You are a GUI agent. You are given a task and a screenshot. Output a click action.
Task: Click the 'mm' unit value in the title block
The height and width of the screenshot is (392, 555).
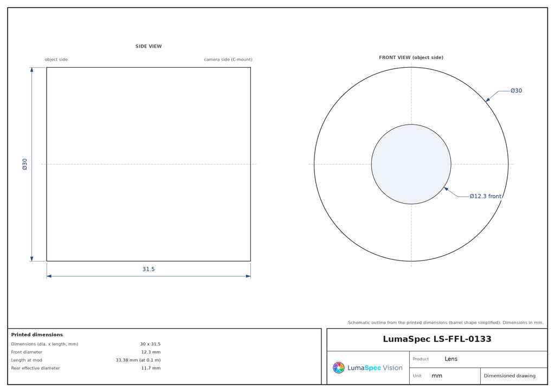(437, 376)
